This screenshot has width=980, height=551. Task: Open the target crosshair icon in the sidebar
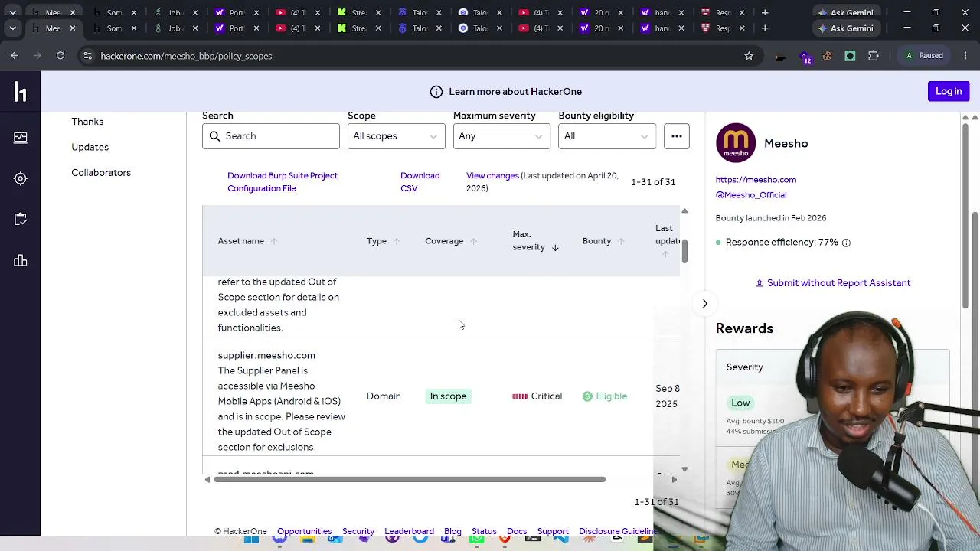21,178
